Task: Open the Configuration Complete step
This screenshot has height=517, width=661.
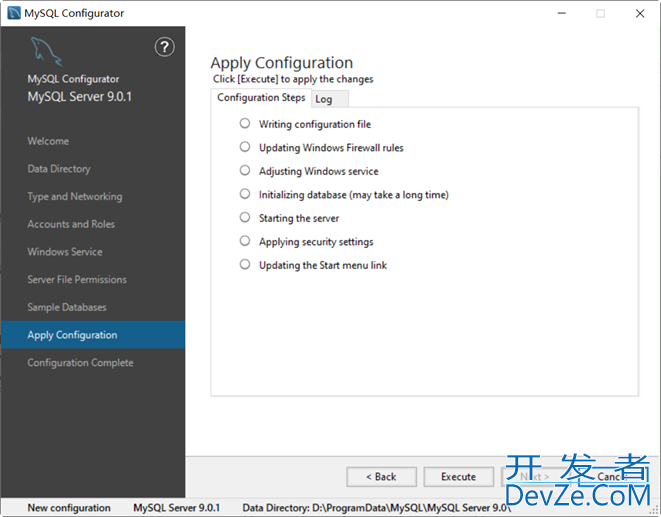Action: tap(80, 363)
